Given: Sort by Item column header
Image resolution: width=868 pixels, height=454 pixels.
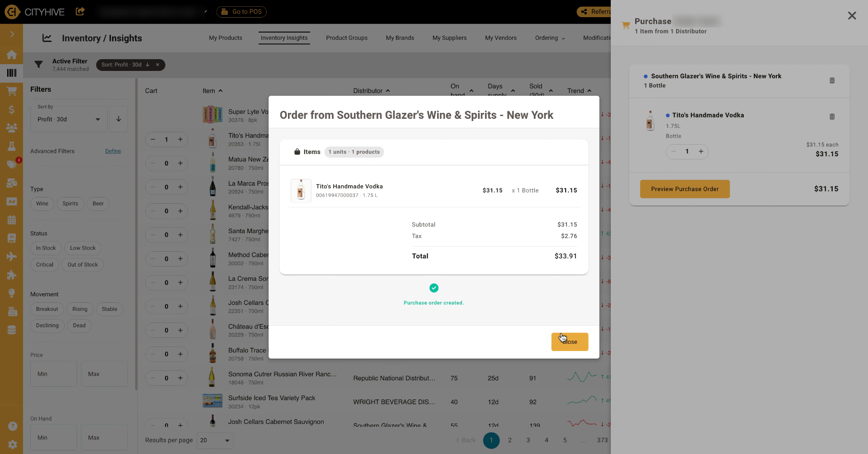Looking at the screenshot, I should pos(212,91).
